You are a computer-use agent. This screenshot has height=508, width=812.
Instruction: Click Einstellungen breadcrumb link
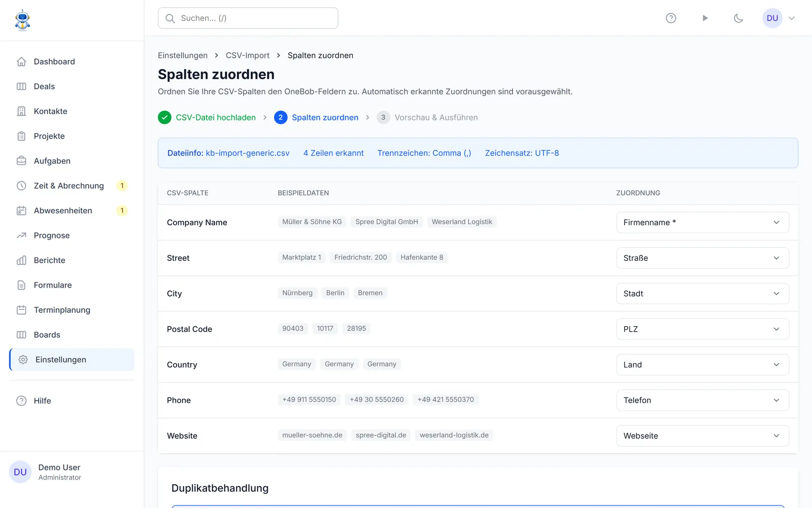[183, 55]
